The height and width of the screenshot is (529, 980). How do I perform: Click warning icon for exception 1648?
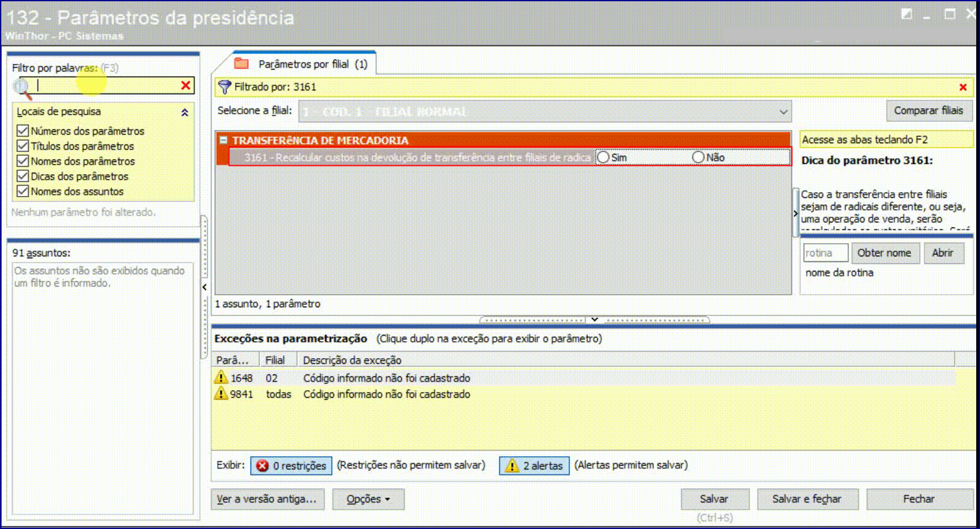pos(221,377)
